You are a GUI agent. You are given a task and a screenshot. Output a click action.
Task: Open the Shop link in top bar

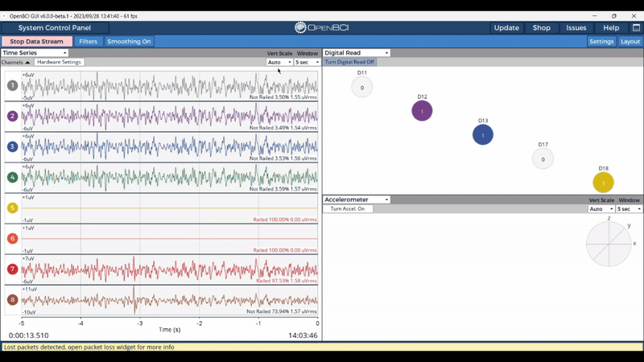click(541, 28)
